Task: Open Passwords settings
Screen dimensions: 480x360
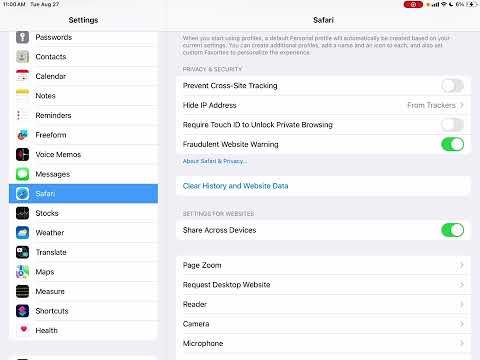Action: [x=83, y=37]
